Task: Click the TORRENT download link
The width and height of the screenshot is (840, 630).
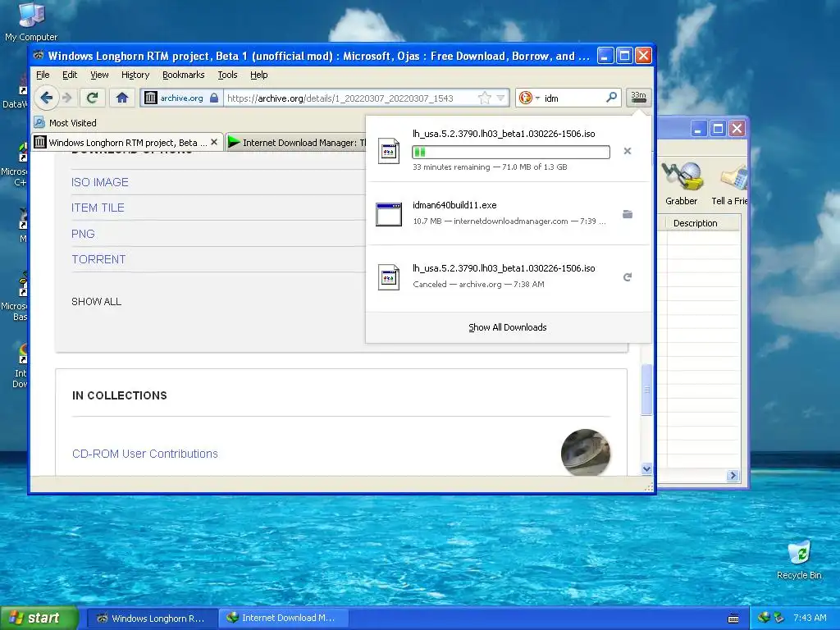Action: [x=98, y=259]
